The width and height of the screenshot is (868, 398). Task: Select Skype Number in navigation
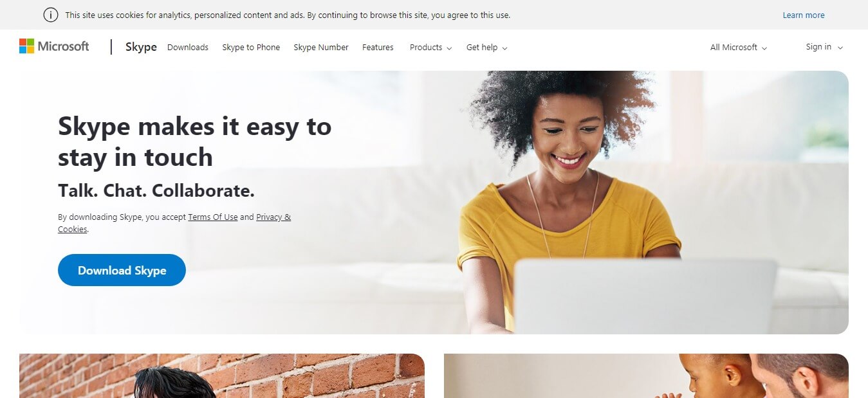tap(321, 47)
